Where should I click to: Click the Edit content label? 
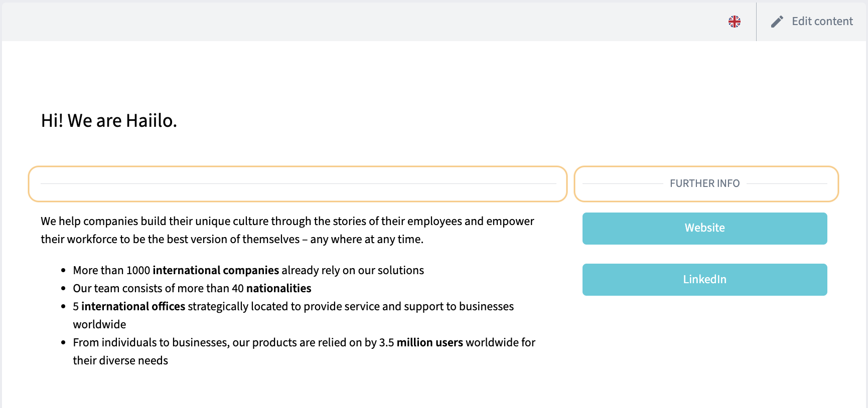822,22
